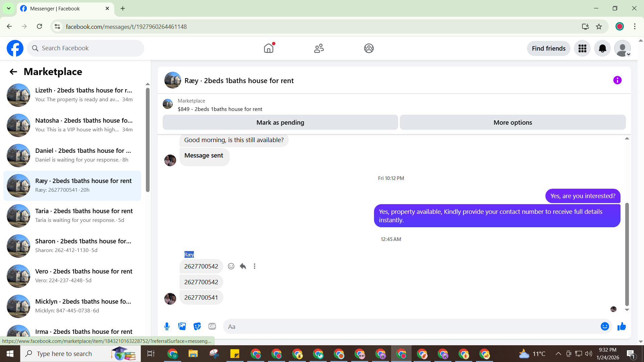This screenshot has width=644, height=362.
Task: Open the sticker picker icon
Action: coord(197,326)
